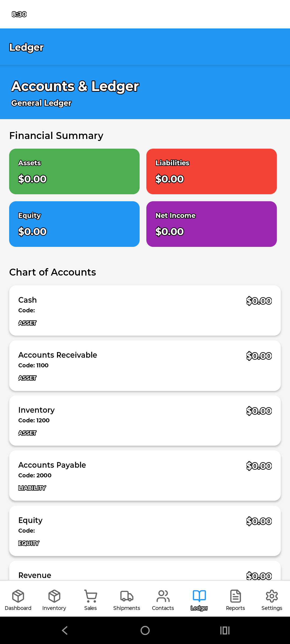Screen dimensions: 290x644
Task: Select the Ledger book icon
Action: point(199,596)
